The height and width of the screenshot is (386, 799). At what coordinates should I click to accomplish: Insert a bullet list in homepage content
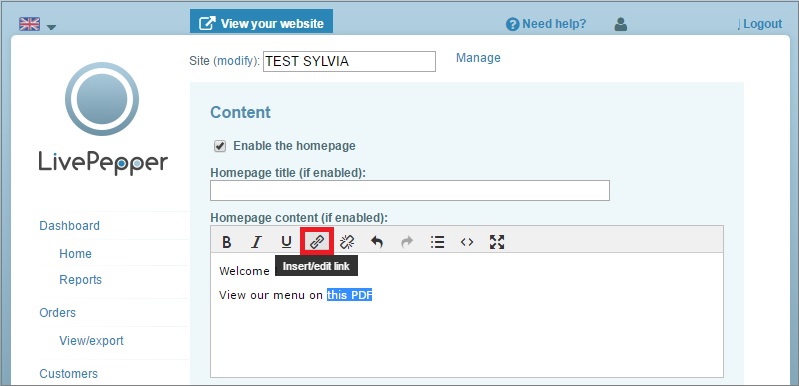coord(437,242)
